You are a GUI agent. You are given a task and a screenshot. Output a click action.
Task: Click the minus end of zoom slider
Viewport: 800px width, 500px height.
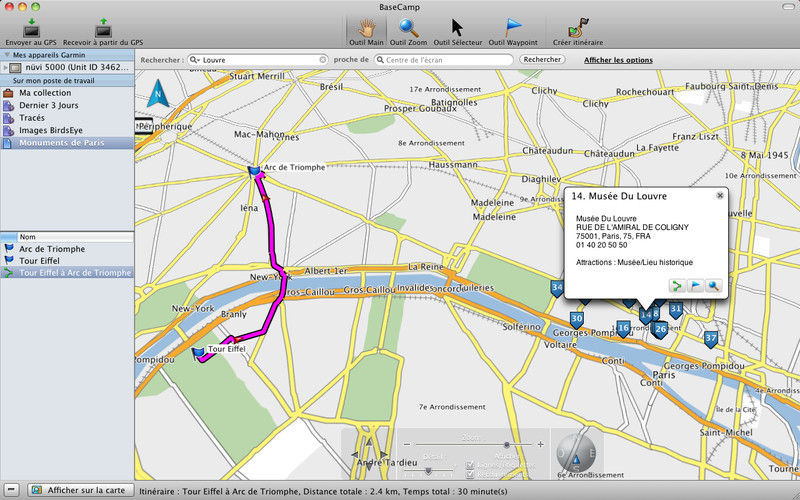(x=407, y=444)
